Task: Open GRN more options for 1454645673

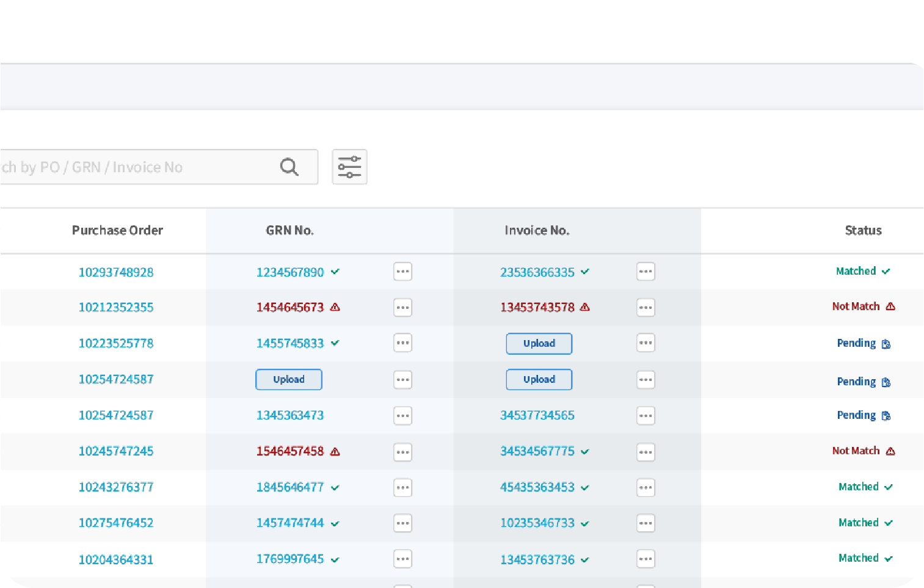Action: 402,307
